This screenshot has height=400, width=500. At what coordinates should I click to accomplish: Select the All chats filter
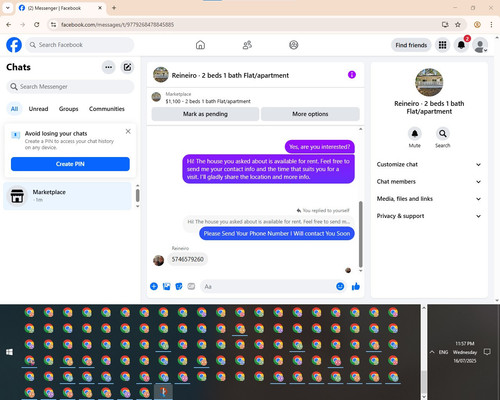[14, 109]
